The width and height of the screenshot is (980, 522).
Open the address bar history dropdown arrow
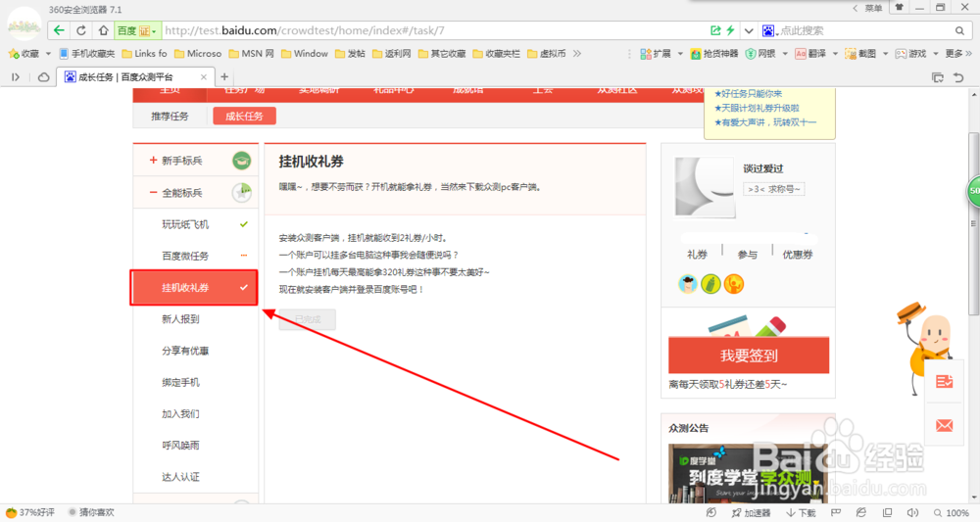[x=748, y=30]
